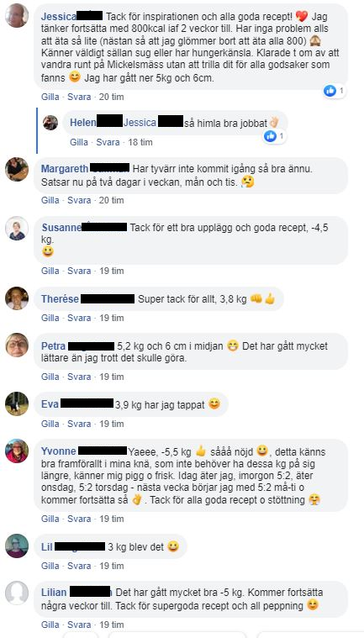Click Jessica's profile avatar

point(17,15)
